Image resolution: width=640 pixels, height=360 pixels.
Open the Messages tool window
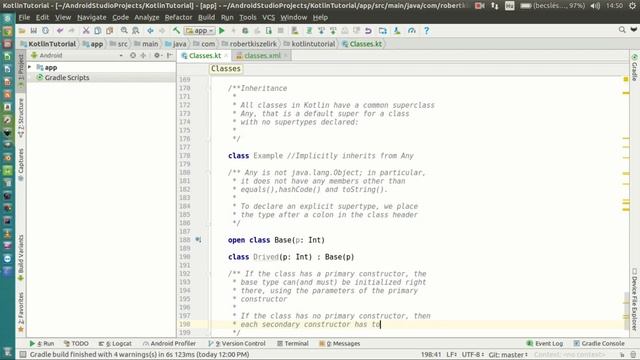click(340, 344)
